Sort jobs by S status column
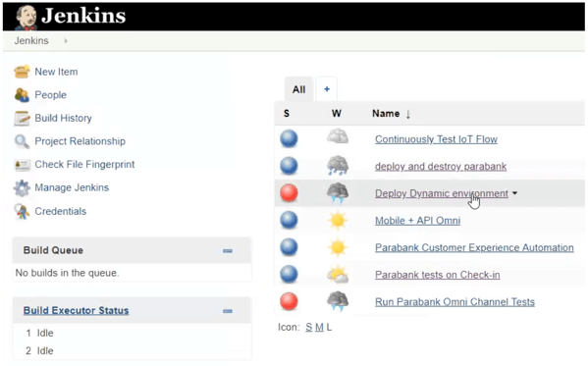The width and height of the screenshot is (588, 366). tap(287, 113)
